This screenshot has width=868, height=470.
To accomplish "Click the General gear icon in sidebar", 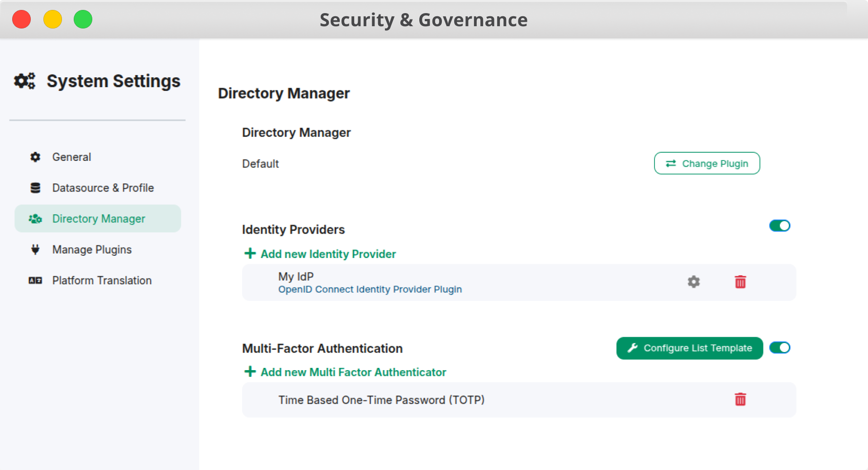I will point(35,157).
